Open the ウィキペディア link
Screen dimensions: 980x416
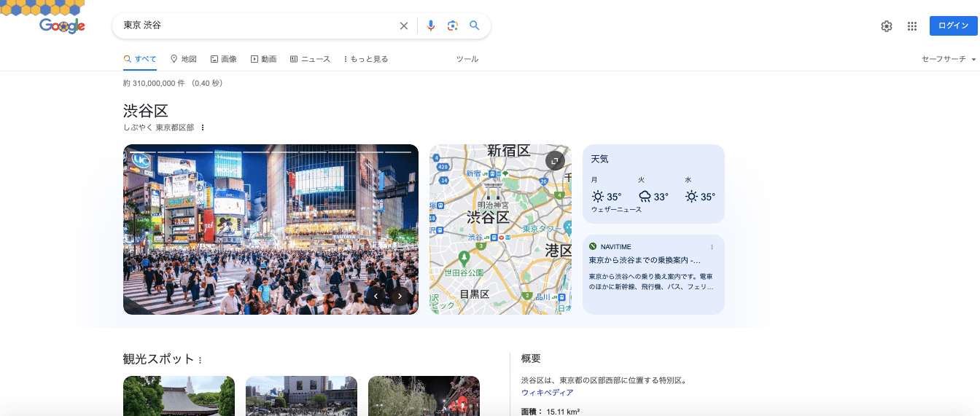[x=547, y=393]
